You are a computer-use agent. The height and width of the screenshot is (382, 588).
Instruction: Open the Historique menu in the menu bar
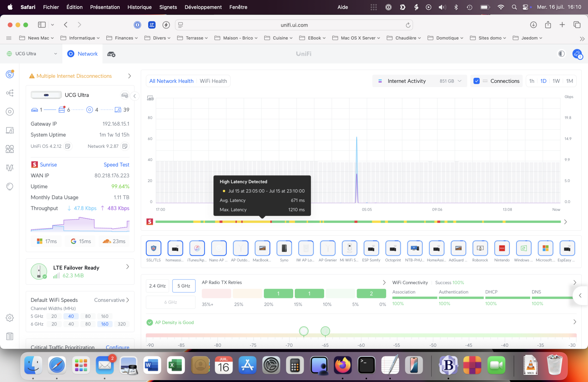click(139, 7)
